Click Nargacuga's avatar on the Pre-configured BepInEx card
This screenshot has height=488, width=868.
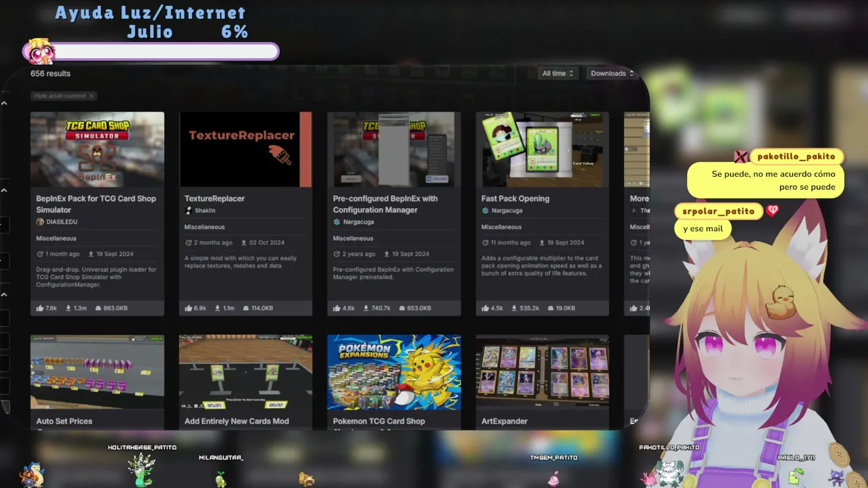pos(337,222)
